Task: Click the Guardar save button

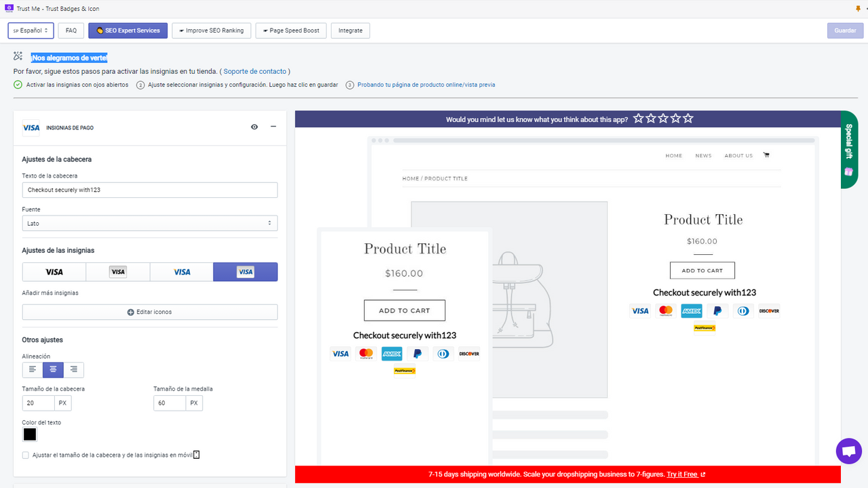Action: [845, 30]
